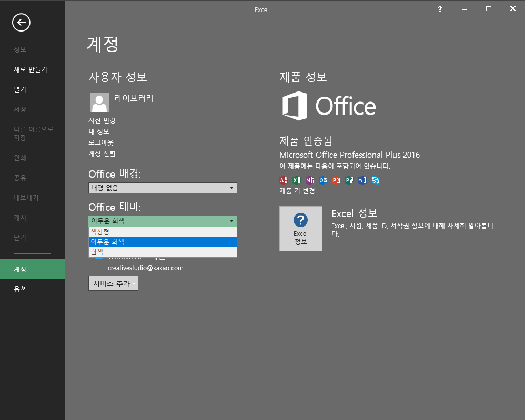This screenshot has height=420, width=525.
Task: Open the Excel 정보 button
Action: coord(301,229)
